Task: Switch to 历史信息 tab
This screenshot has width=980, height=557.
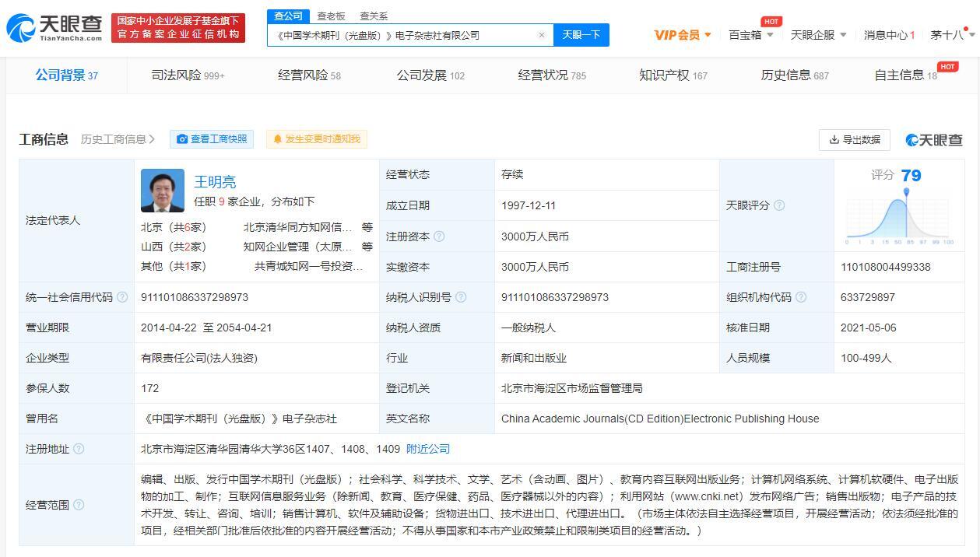Action: tap(795, 75)
